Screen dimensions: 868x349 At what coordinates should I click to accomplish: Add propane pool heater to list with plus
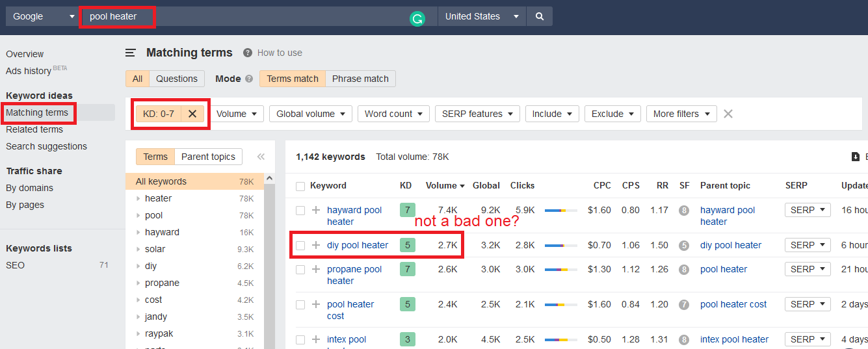point(316,269)
